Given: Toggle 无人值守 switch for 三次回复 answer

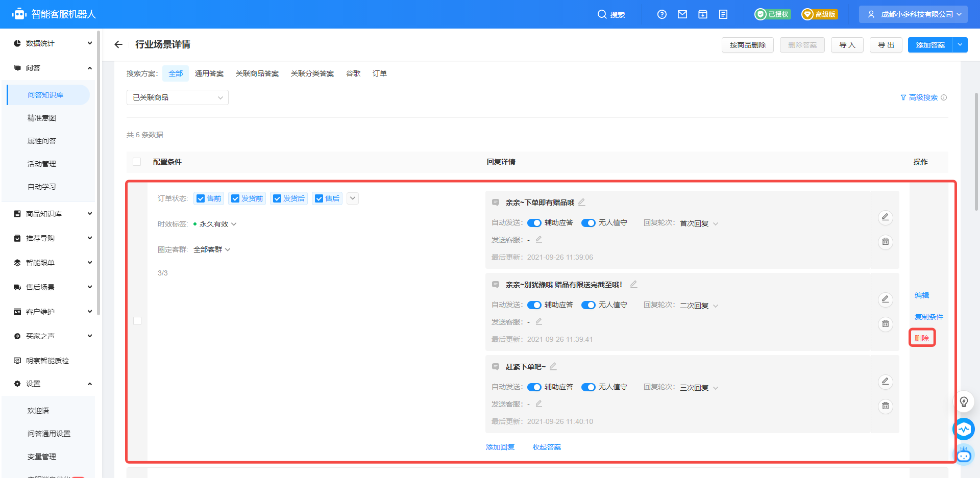Looking at the screenshot, I should click(589, 387).
